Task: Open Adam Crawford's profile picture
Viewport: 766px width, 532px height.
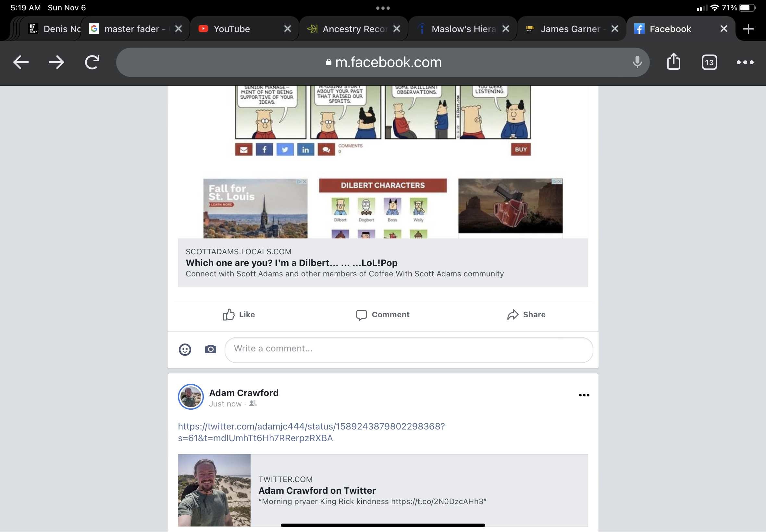Action: point(191,397)
